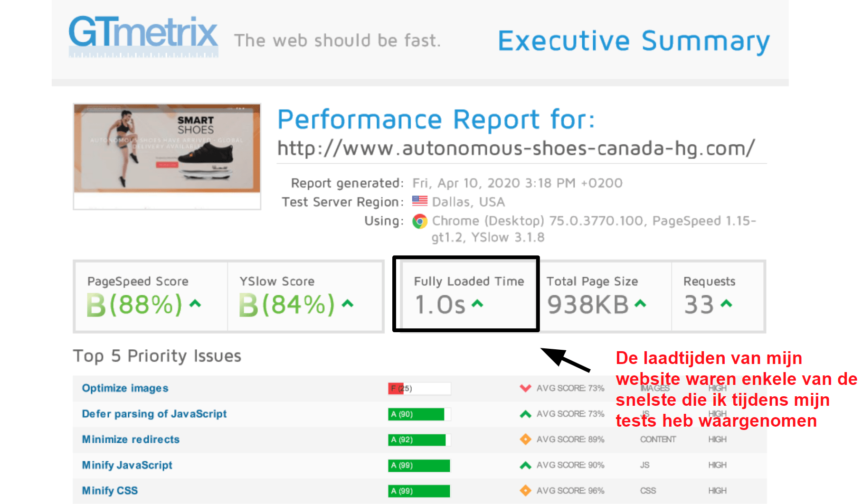Click the 1.0s Fully Loaded Time value
862x504 pixels.
click(x=440, y=305)
